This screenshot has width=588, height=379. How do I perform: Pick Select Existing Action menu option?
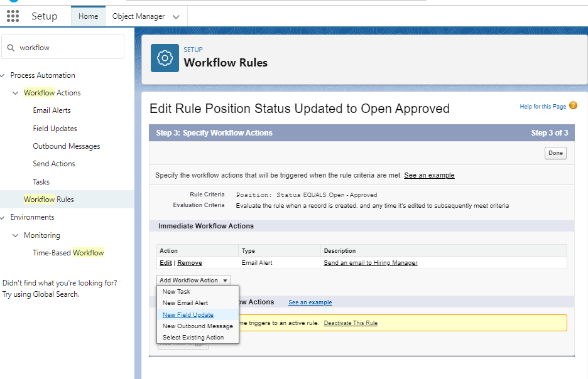tap(193, 337)
